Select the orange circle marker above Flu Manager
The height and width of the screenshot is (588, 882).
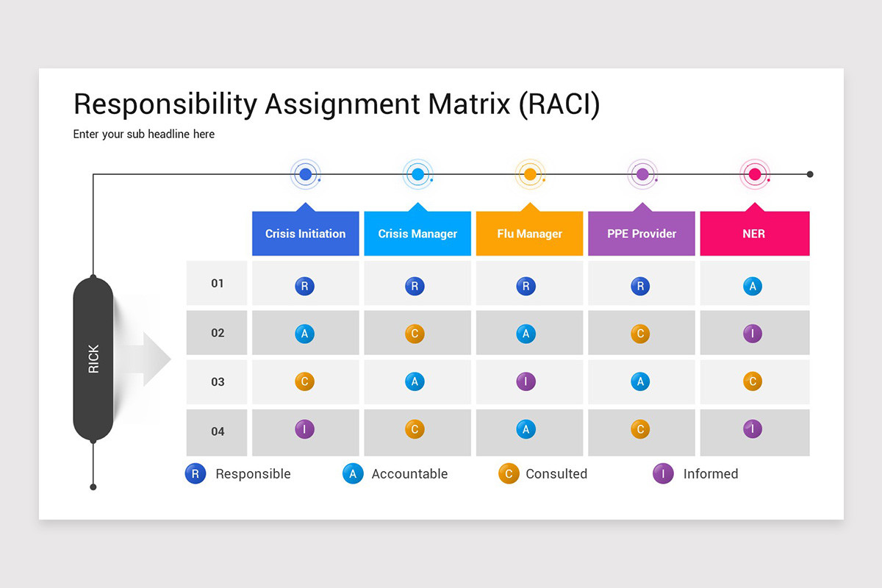[530, 174]
